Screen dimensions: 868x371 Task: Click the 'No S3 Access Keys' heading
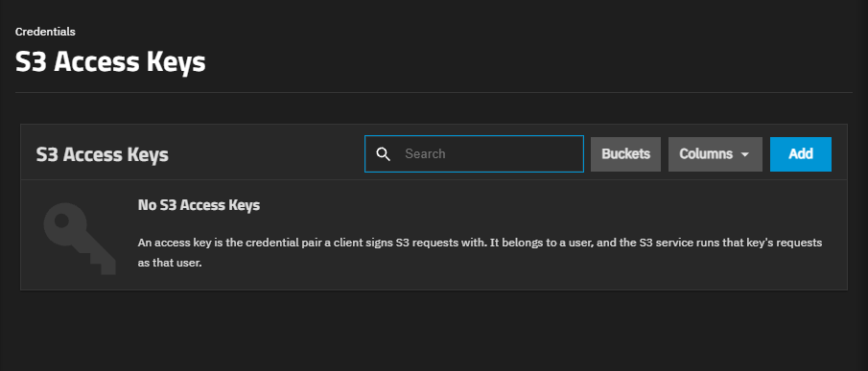coord(199,206)
